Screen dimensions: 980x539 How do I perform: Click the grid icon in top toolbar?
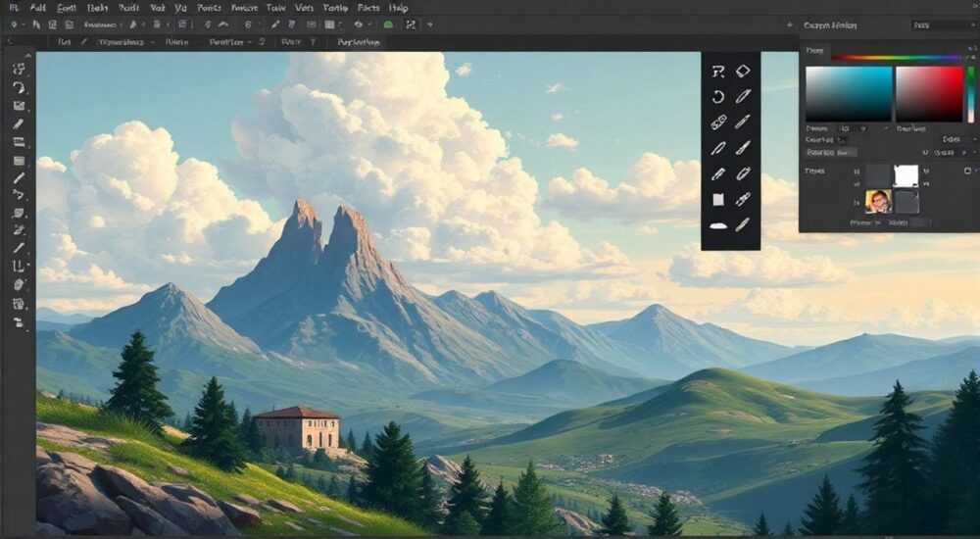pos(329,25)
